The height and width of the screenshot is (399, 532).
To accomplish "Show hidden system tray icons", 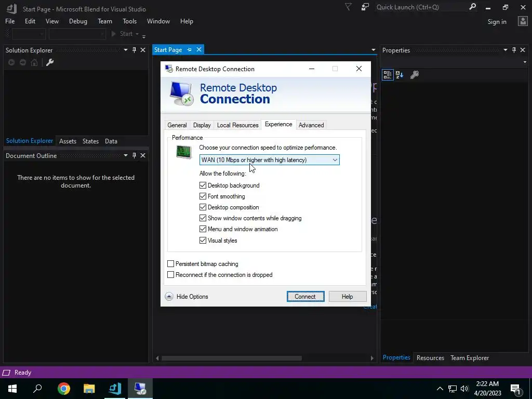I will click(440, 389).
